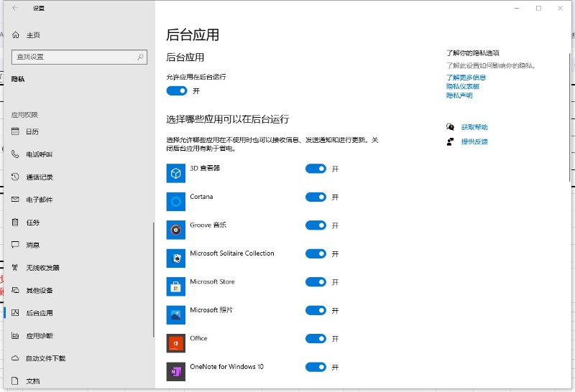The image size is (575, 392).
Task: Click the OneNote for Windows 10 icon
Action: (176, 371)
